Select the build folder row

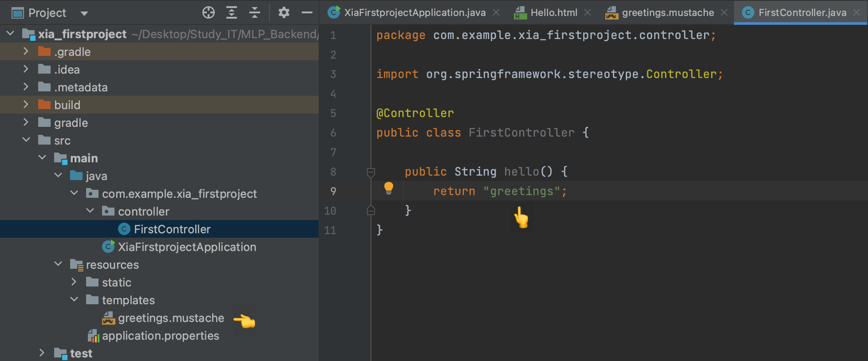[159, 105]
